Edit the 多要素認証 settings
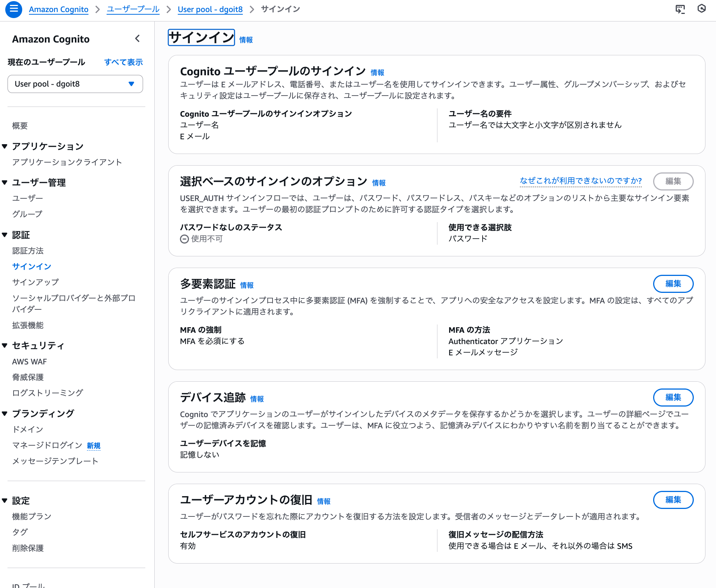The height and width of the screenshot is (588, 716). click(x=673, y=284)
